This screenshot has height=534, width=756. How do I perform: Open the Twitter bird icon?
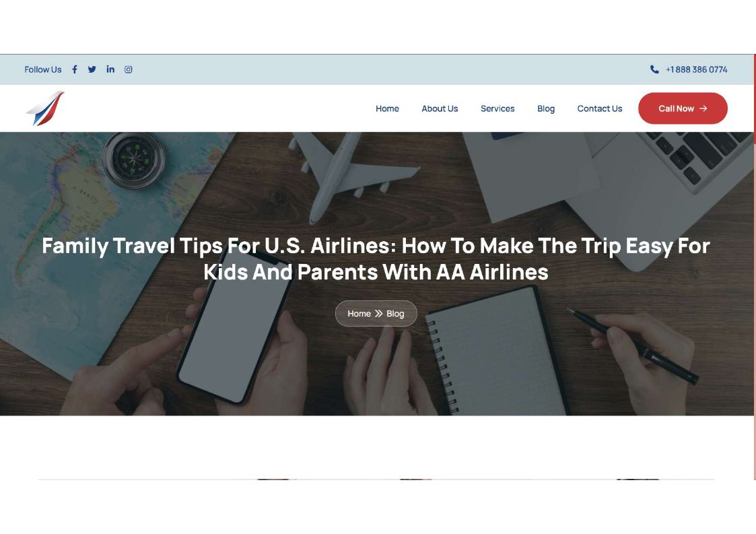click(x=92, y=69)
